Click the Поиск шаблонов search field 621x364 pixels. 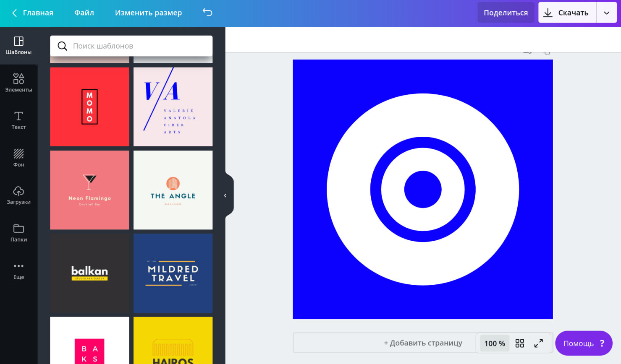(131, 46)
